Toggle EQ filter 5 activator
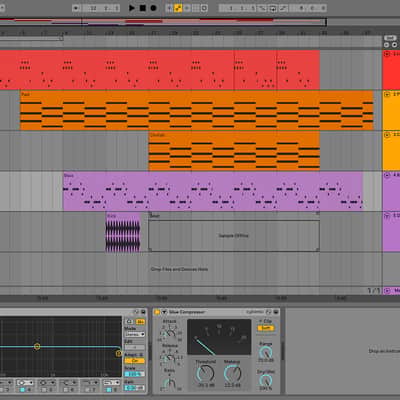 44,389
